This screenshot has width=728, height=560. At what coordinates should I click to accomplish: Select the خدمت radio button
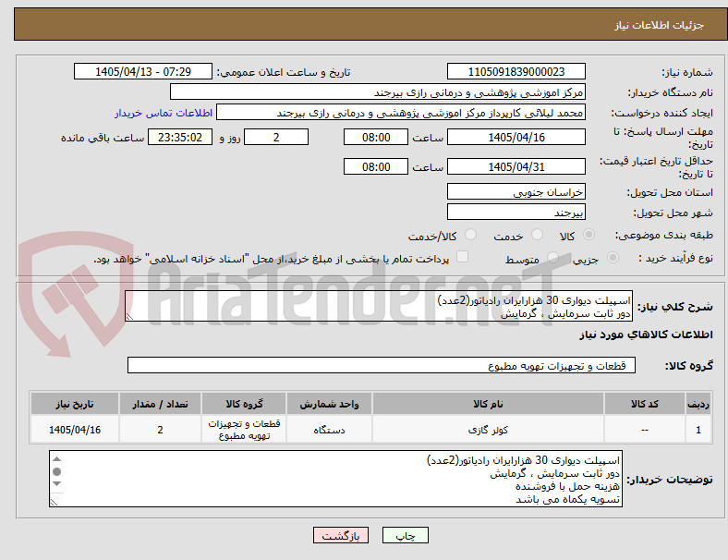[x=537, y=235]
